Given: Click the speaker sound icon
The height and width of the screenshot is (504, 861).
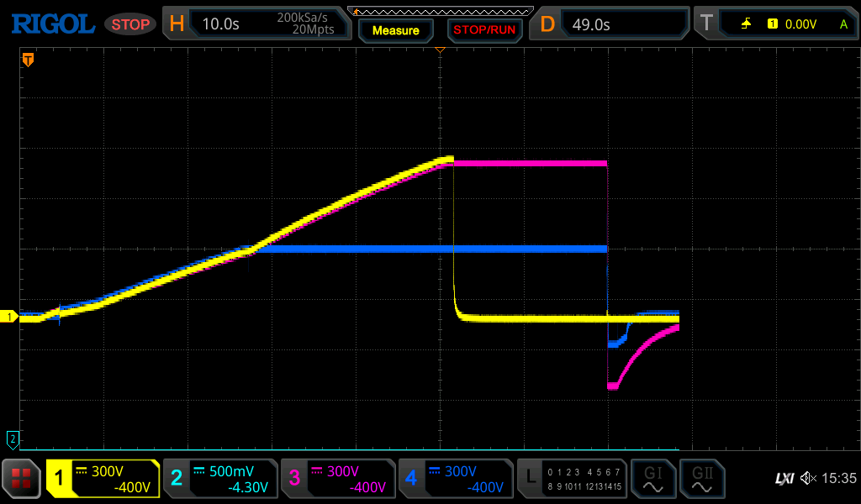Looking at the screenshot, I should point(808,479).
